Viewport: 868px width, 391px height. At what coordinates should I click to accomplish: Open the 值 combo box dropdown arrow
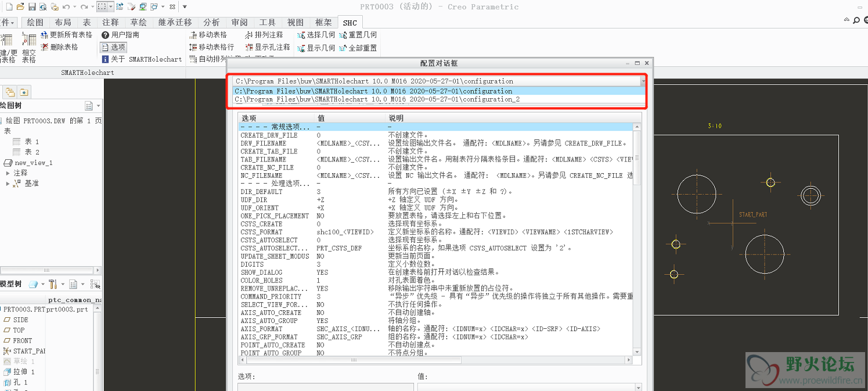pos(639,387)
